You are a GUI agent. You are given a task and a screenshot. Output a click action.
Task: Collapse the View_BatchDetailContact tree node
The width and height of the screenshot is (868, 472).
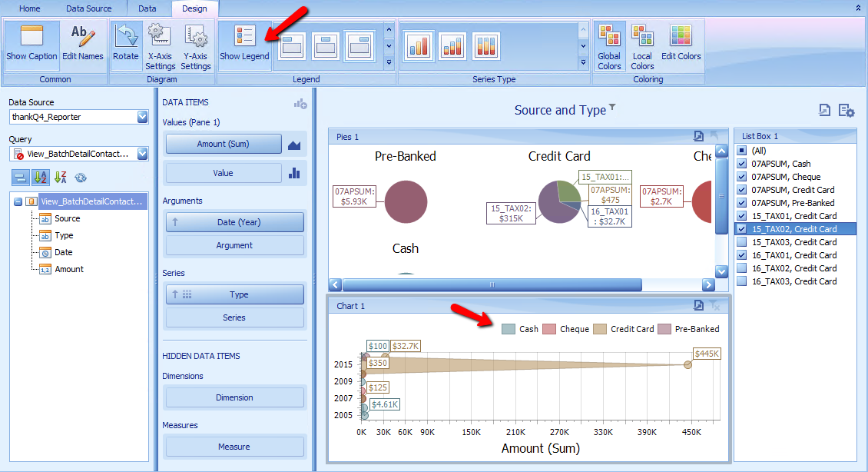[18, 201]
